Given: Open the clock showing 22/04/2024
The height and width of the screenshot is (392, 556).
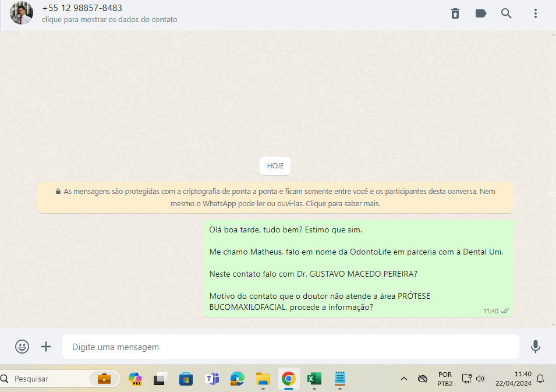Looking at the screenshot, I should 513,379.
